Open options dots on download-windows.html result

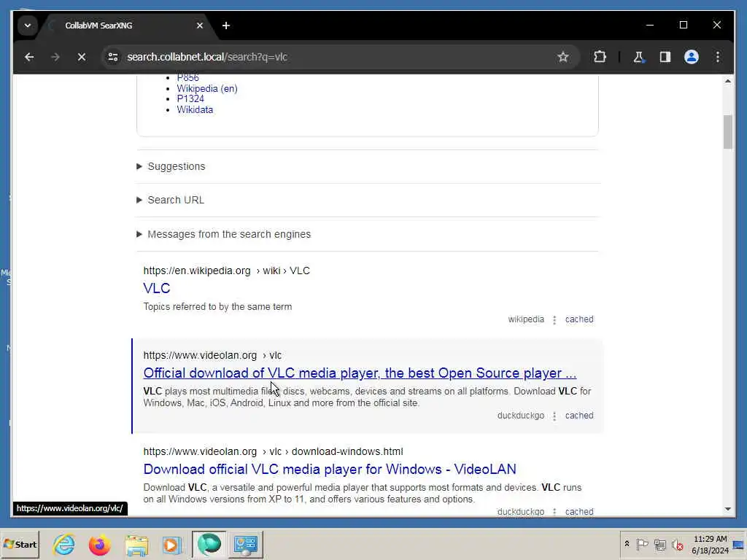pyautogui.click(x=554, y=512)
